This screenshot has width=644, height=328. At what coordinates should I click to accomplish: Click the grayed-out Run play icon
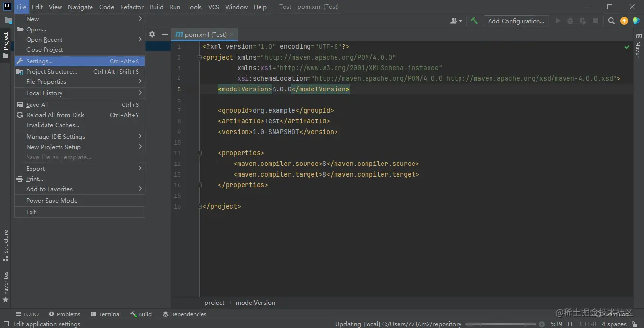(x=558, y=21)
